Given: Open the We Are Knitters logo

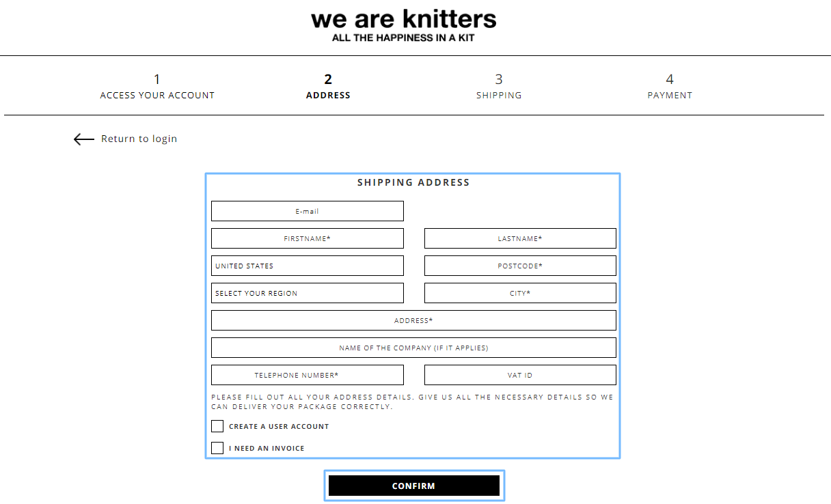Looking at the screenshot, I should (403, 25).
